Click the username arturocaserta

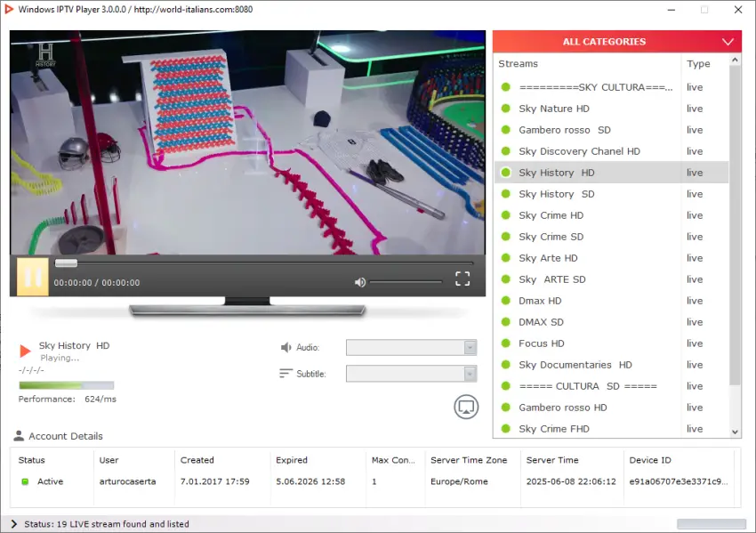pos(127,481)
